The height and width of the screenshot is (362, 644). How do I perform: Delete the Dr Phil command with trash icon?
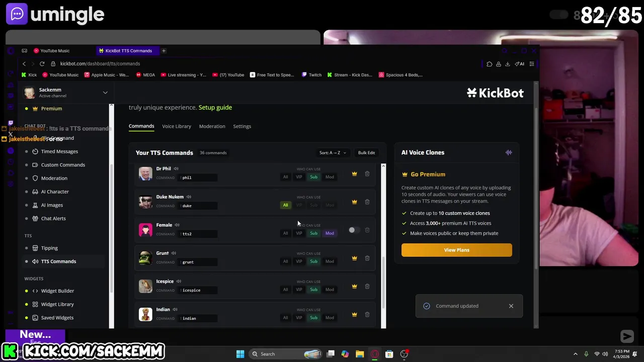coord(367,173)
